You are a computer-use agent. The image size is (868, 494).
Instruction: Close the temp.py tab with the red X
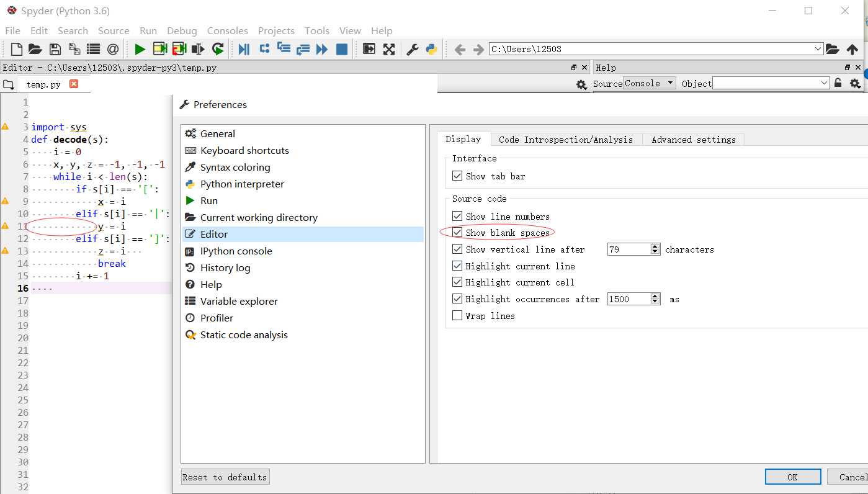pyautogui.click(x=74, y=84)
